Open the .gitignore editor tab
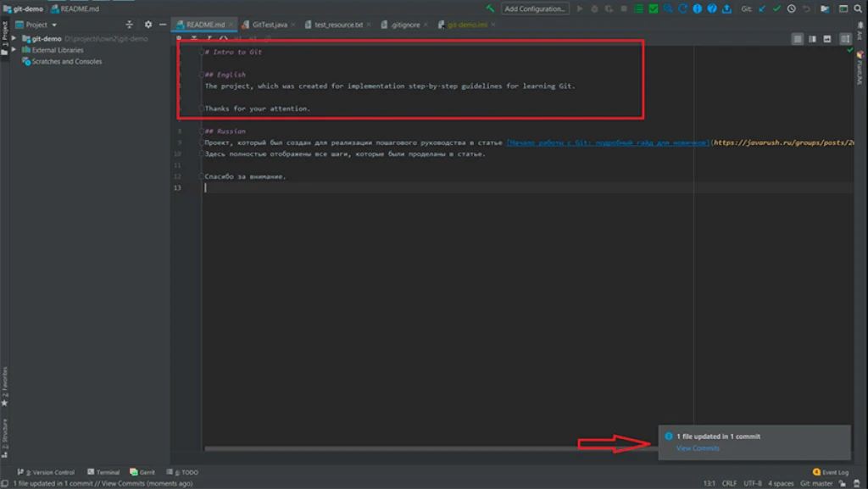Viewport: 868px width, 489px height. [400, 25]
